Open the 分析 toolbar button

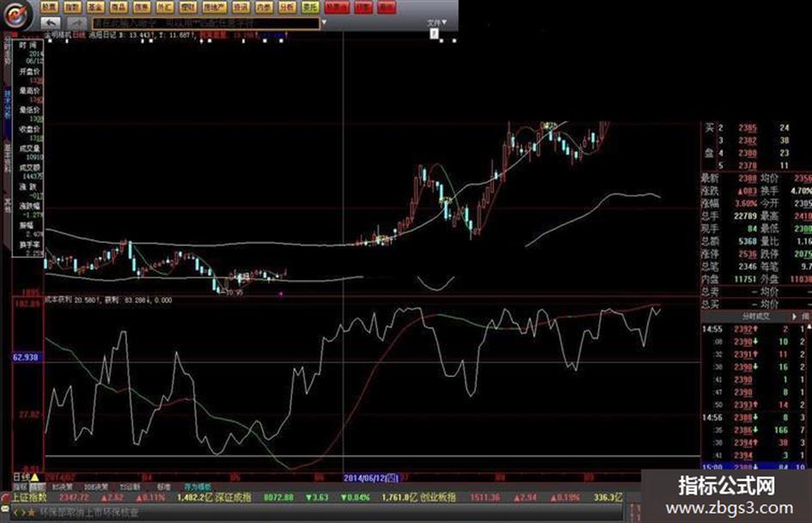click(x=287, y=7)
